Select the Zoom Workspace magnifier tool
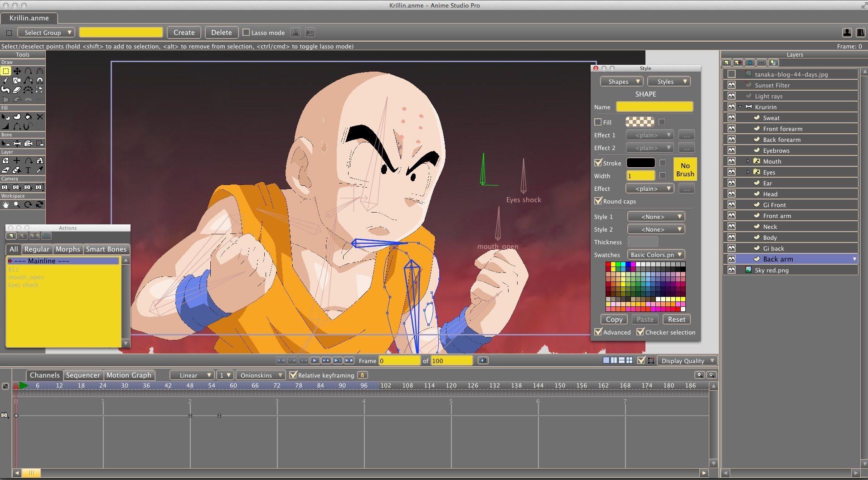Image resolution: width=868 pixels, height=480 pixels. tap(17, 204)
